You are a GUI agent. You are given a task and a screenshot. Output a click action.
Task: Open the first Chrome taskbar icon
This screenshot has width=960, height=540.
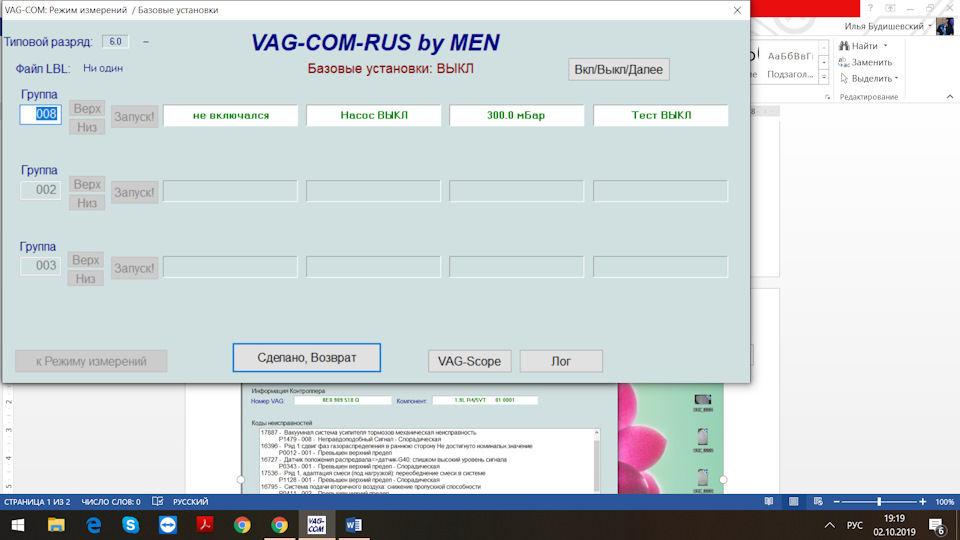click(242, 525)
